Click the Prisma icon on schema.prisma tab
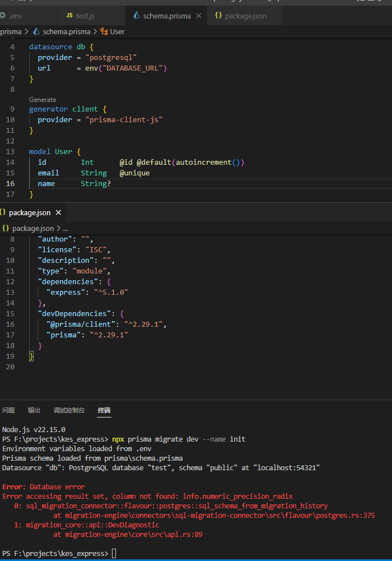392x561 pixels. pyautogui.click(x=136, y=16)
